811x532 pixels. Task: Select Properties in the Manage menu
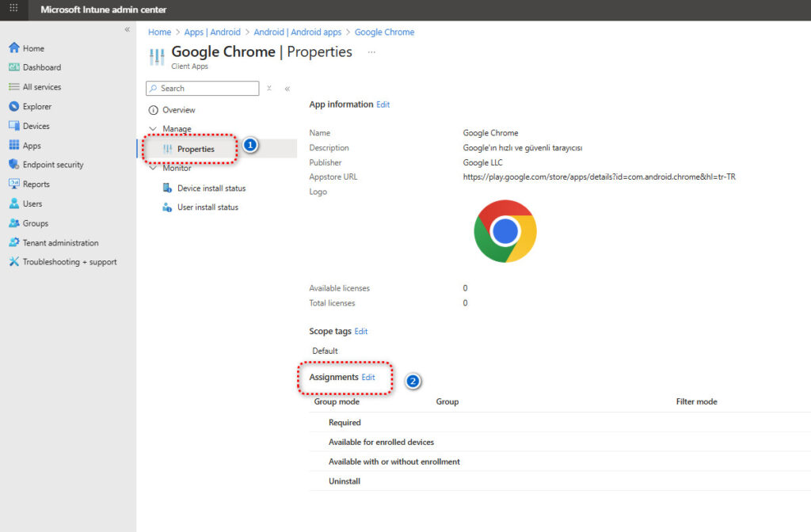click(x=195, y=149)
